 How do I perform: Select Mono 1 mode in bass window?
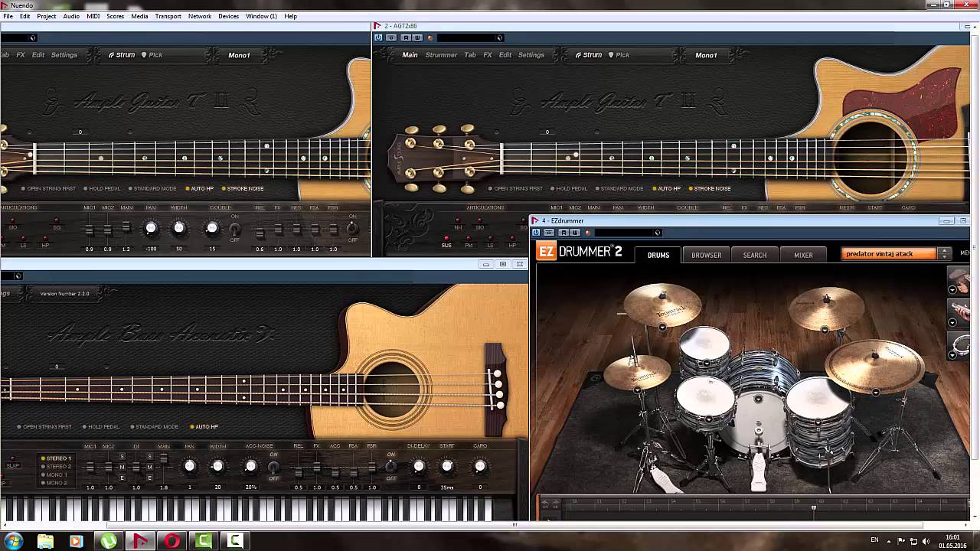54,475
